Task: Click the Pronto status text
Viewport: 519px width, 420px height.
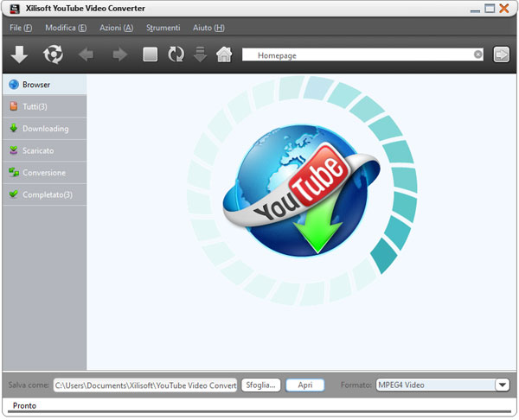Action: click(x=24, y=406)
